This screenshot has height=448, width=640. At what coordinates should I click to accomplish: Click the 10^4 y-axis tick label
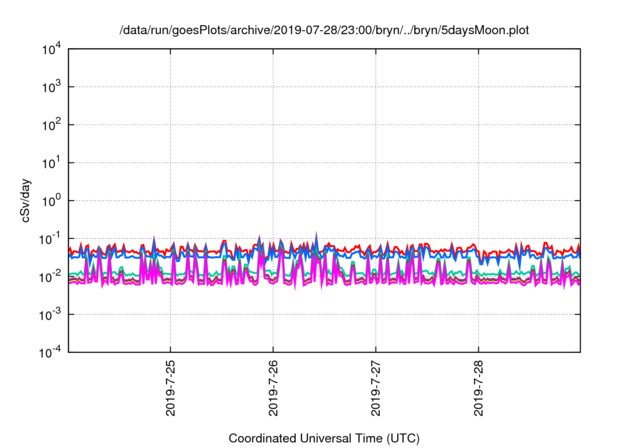click(x=50, y=49)
